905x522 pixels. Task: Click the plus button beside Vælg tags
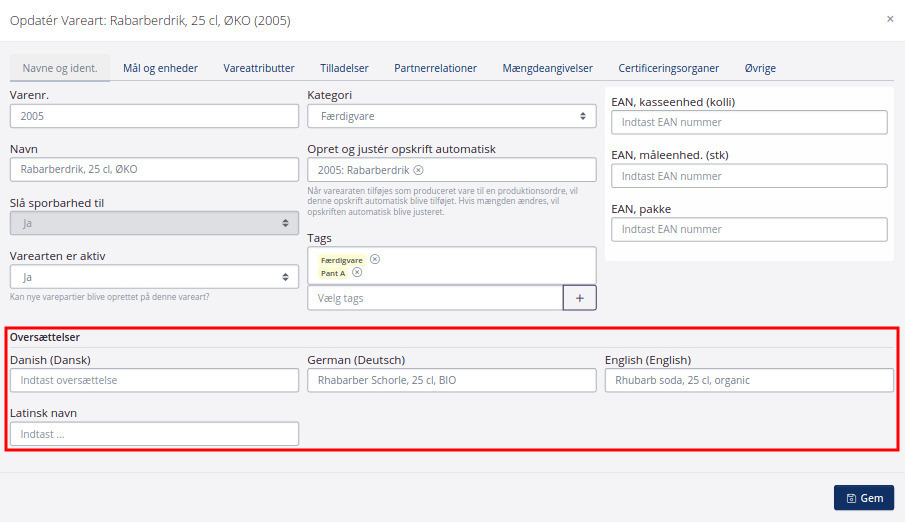[x=579, y=298]
